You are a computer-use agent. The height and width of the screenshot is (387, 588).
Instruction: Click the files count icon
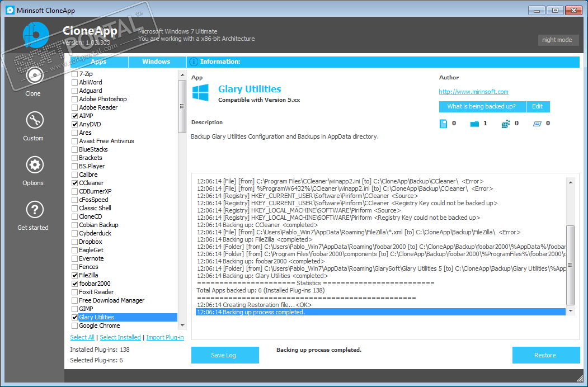point(443,124)
